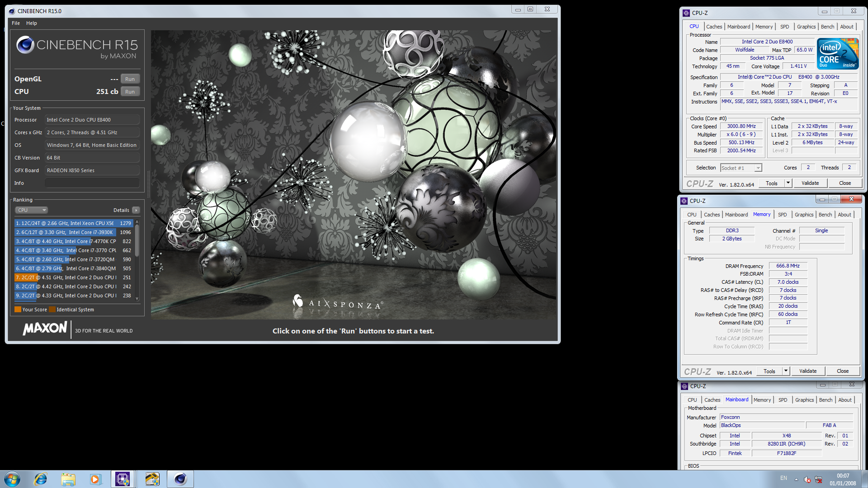The width and height of the screenshot is (868, 488).
Task: Open the SPD tab in the top CPU-Z window
Action: click(785, 27)
